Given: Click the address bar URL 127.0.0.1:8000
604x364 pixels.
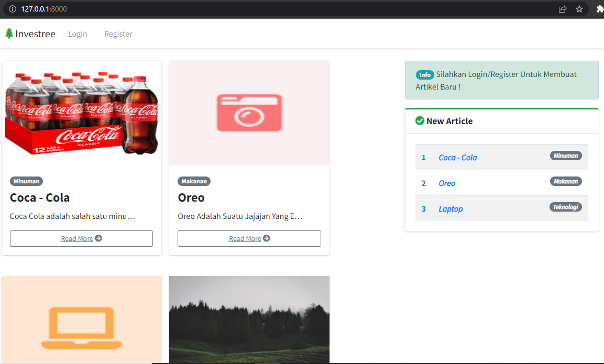Looking at the screenshot, I should 44,9.
